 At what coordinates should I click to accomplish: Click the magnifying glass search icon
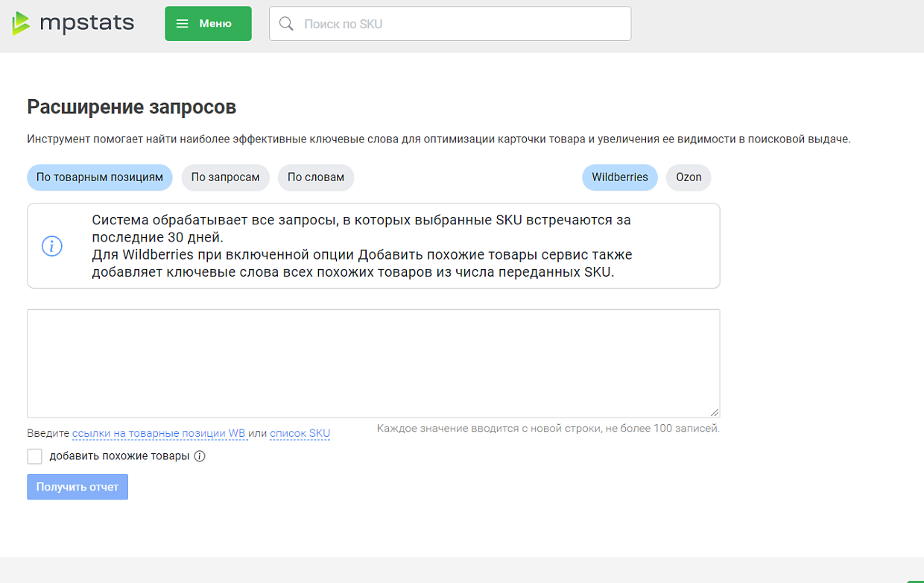pyautogui.click(x=285, y=23)
